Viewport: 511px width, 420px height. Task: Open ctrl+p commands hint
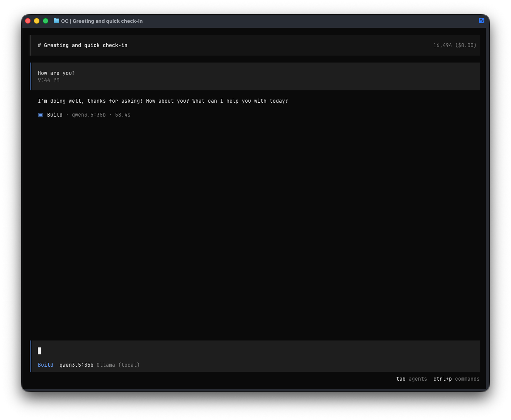click(456, 379)
